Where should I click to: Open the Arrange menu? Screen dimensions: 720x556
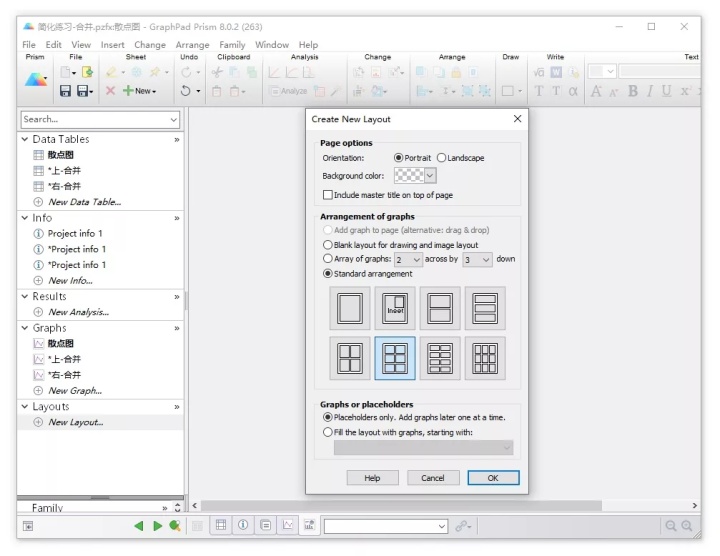coord(192,45)
